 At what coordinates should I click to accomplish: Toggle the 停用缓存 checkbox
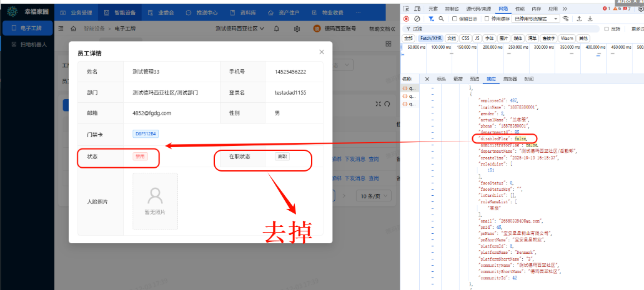click(x=488, y=19)
